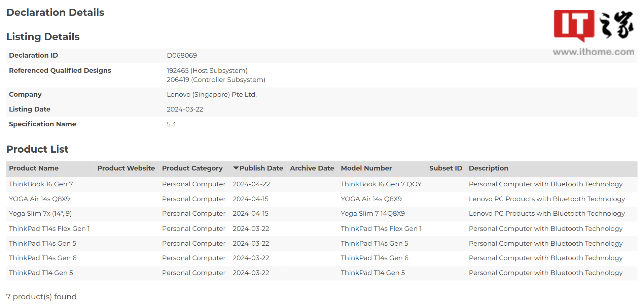The image size is (644, 308).
Task: Click 206419 Controller Subsystem design reference
Action: click(216, 80)
